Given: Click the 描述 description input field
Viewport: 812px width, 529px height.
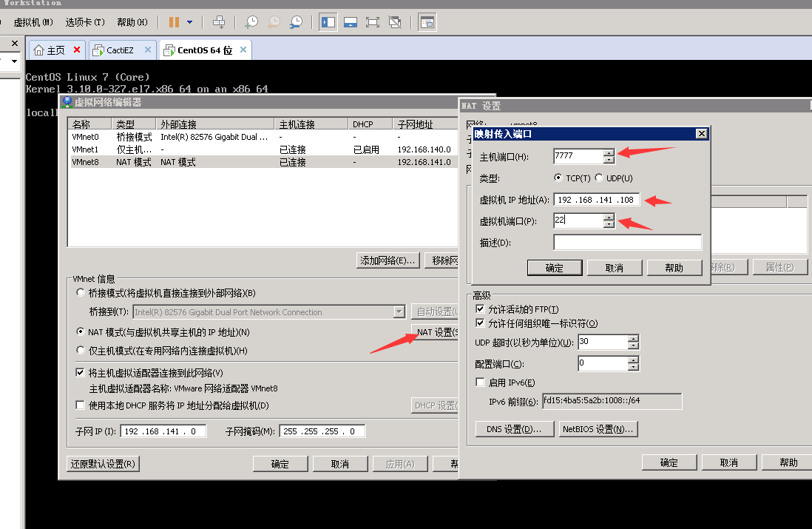Looking at the screenshot, I should [627, 243].
